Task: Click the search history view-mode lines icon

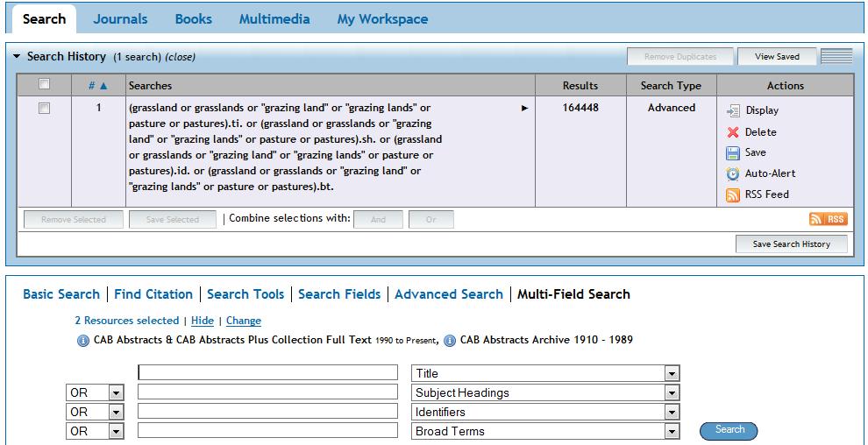Action: [836, 56]
